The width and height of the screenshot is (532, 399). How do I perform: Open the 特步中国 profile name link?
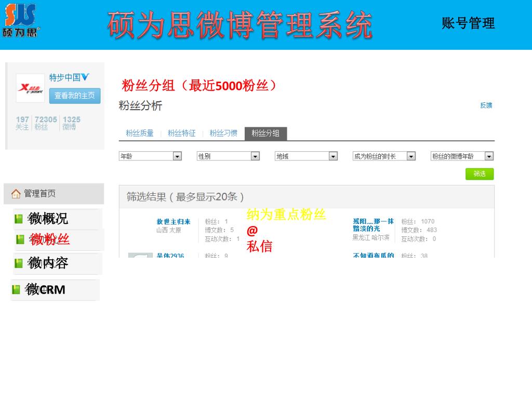point(65,77)
